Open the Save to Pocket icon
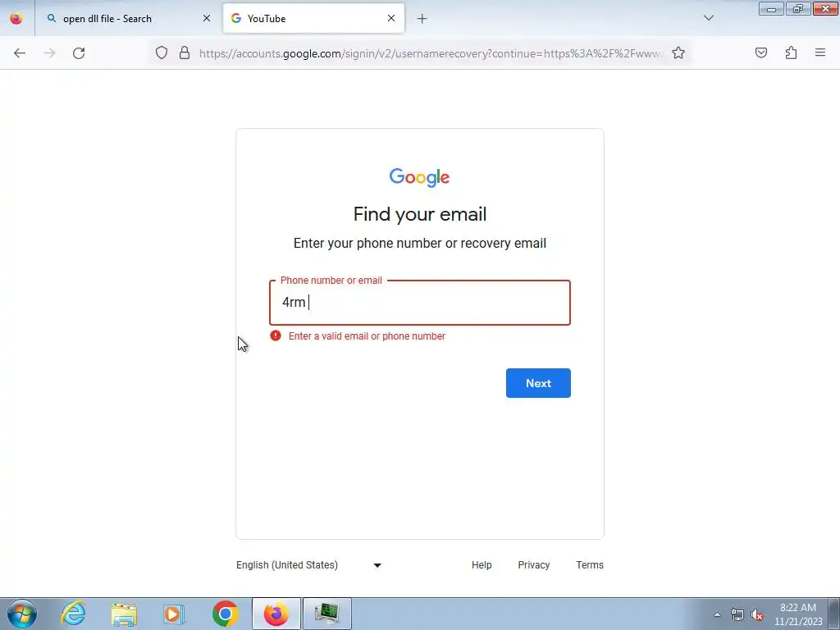The height and width of the screenshot is (630, 840). coord(760,52)
